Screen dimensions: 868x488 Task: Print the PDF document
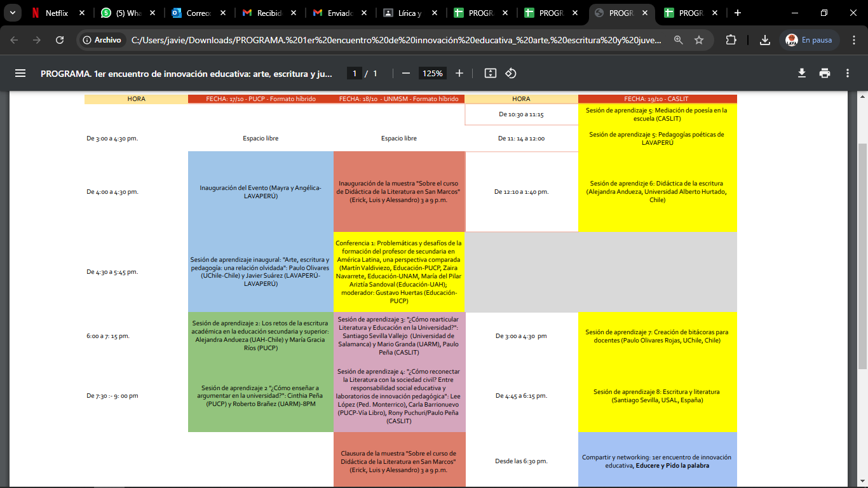coord(825,73)
